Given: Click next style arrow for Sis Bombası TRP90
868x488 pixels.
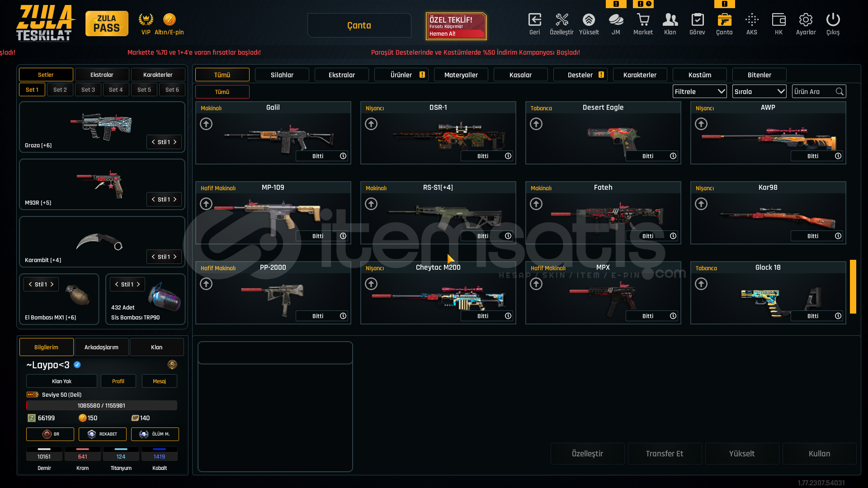Looking at the screenshot, I should [x=138, y=284].
